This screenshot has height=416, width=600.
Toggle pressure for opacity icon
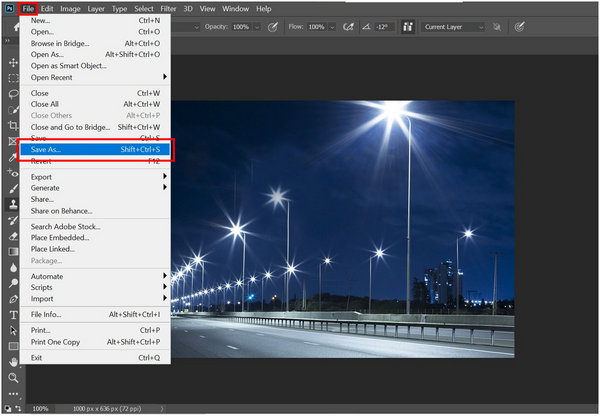[x=272, y=27]
